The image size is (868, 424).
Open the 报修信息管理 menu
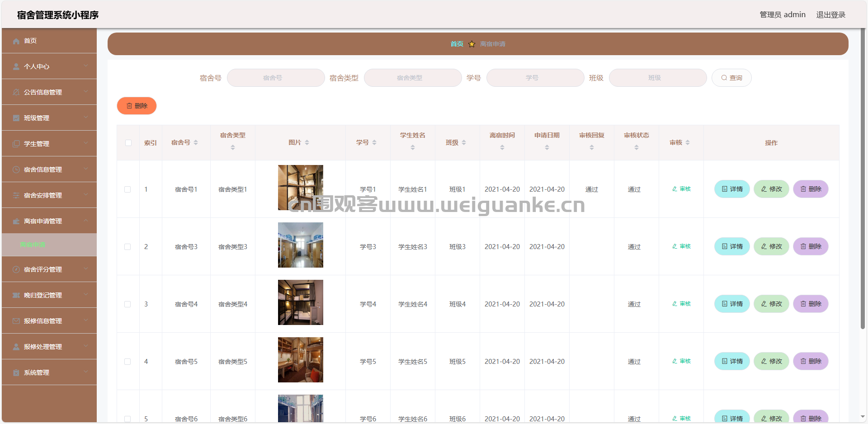tap(49, 321)
